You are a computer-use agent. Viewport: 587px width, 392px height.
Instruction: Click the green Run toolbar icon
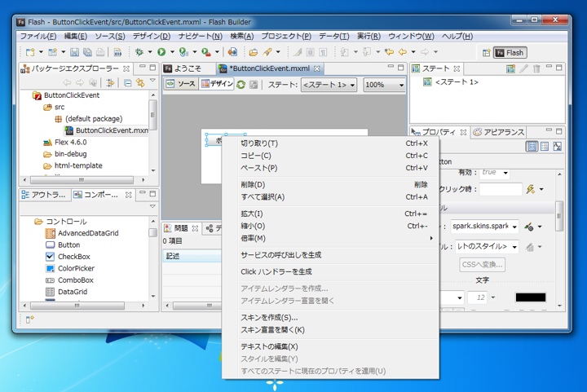click(x=161, y=52)
